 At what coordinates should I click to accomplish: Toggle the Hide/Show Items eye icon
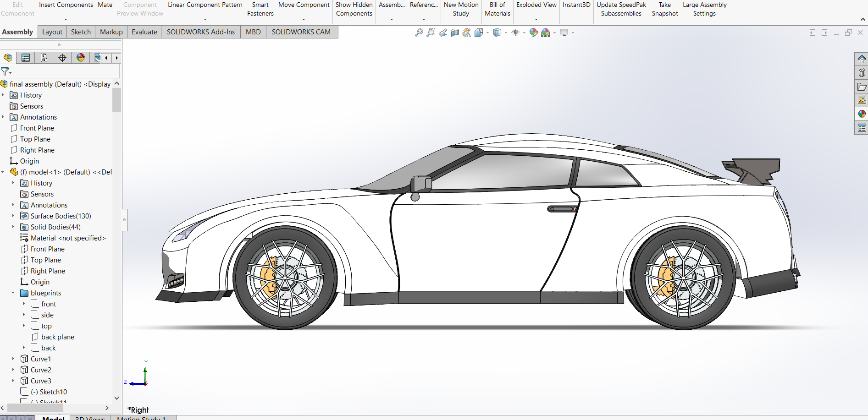tap(515, 33)
